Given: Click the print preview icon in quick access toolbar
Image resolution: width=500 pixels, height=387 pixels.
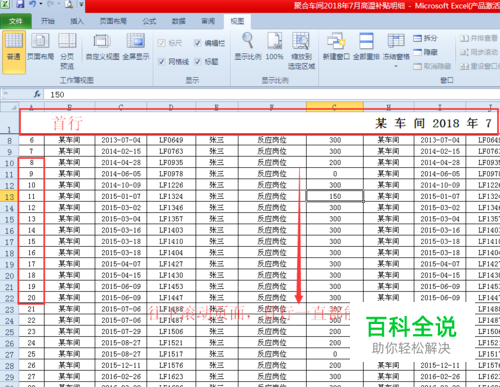Looking at the screenshot, I should 69,4.
